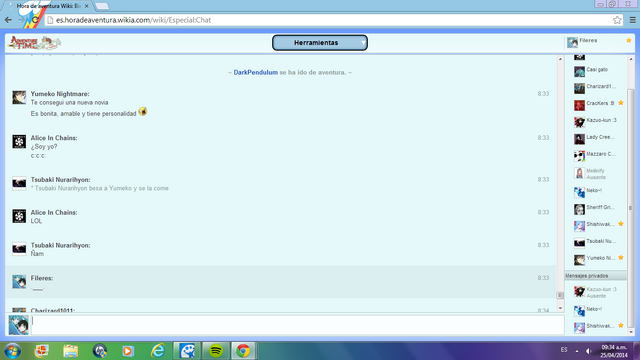This screenshot has height=360, width=640.
Task: Click Neko~! avatar under Mensajes privados
Action: click(x=579, y=311)
